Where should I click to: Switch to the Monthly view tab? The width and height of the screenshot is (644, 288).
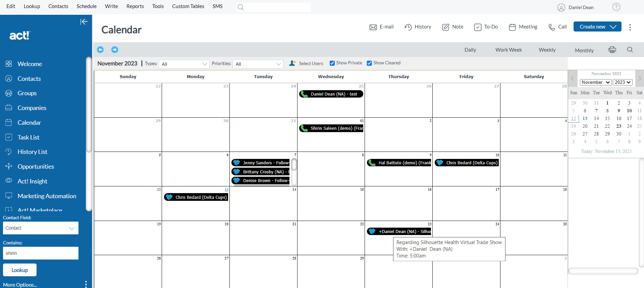click(584, 50)
